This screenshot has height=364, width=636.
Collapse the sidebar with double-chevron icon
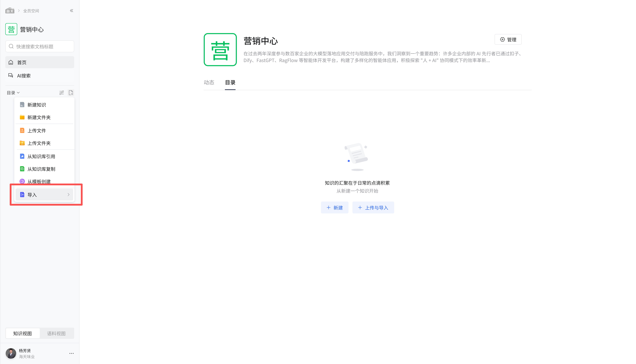tap(72, 10)
